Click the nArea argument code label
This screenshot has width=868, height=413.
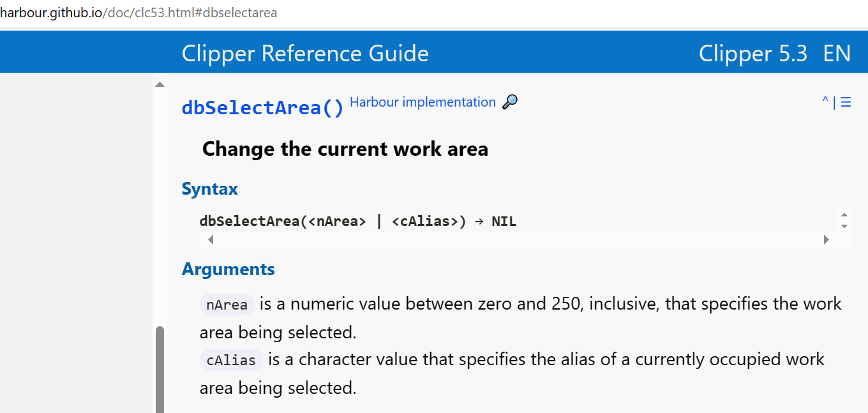(227, 304)
